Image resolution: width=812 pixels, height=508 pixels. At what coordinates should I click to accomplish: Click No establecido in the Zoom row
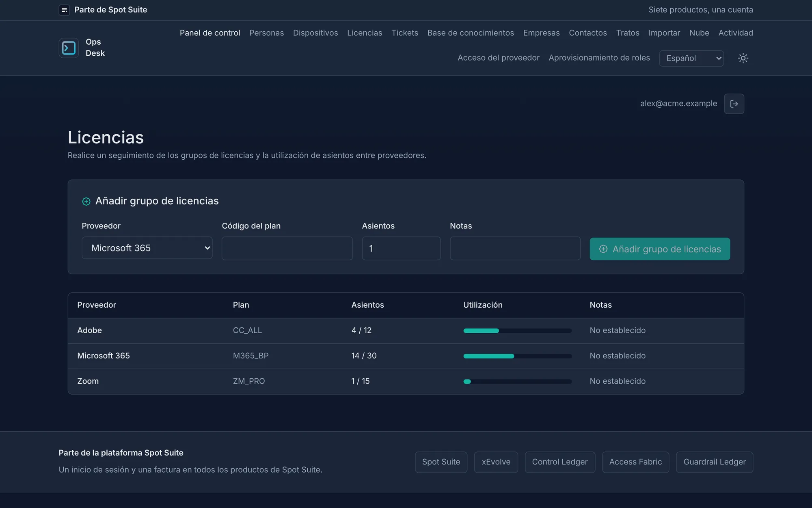click(618, 381)
